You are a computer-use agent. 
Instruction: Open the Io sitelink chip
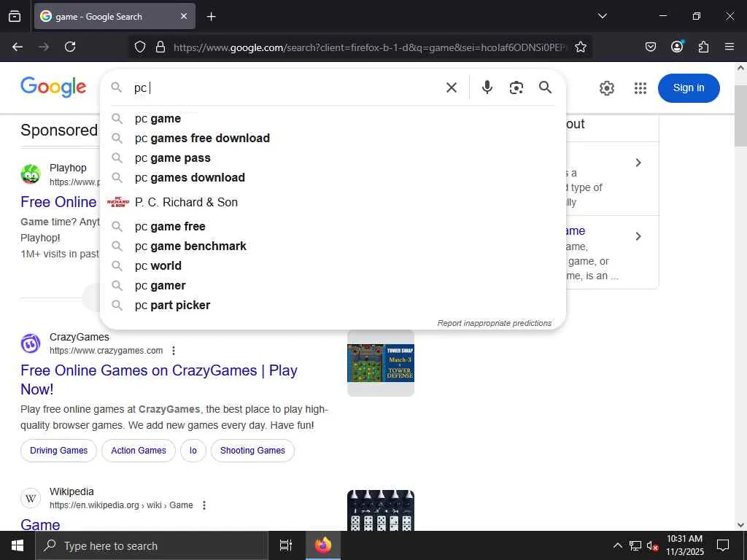(193, 451)
